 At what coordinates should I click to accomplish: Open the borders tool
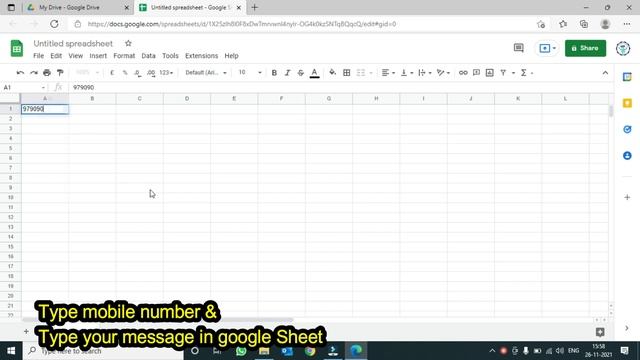[347, 73]
